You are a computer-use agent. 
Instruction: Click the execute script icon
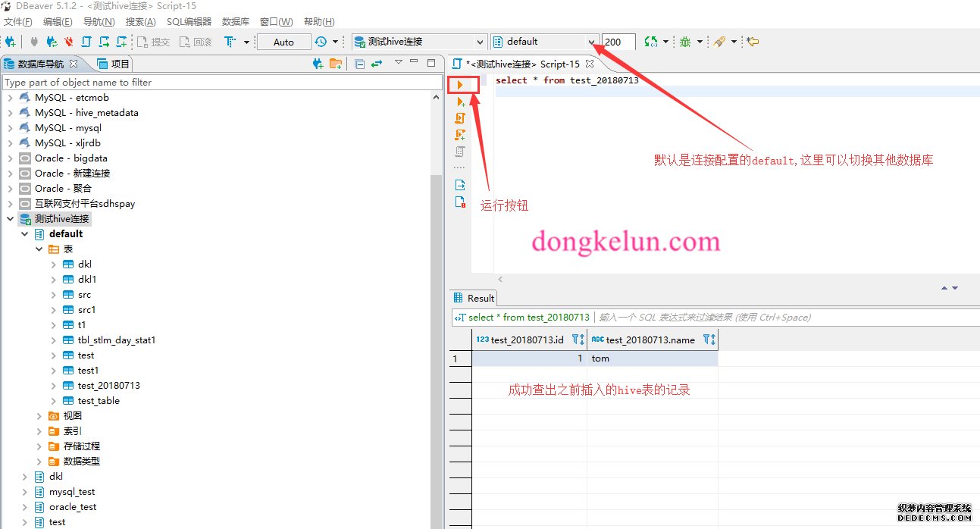coord(459,118)
